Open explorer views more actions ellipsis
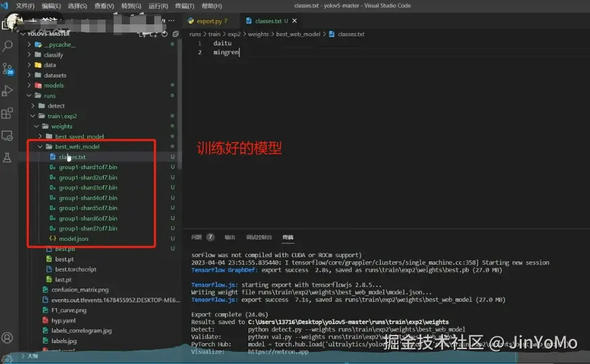The width and height of the screenshot is (590, 364). [171, 20]
